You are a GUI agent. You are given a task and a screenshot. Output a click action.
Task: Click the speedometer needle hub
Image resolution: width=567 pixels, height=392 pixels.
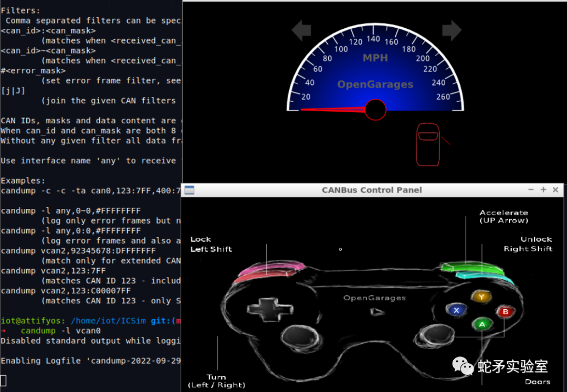375,110
